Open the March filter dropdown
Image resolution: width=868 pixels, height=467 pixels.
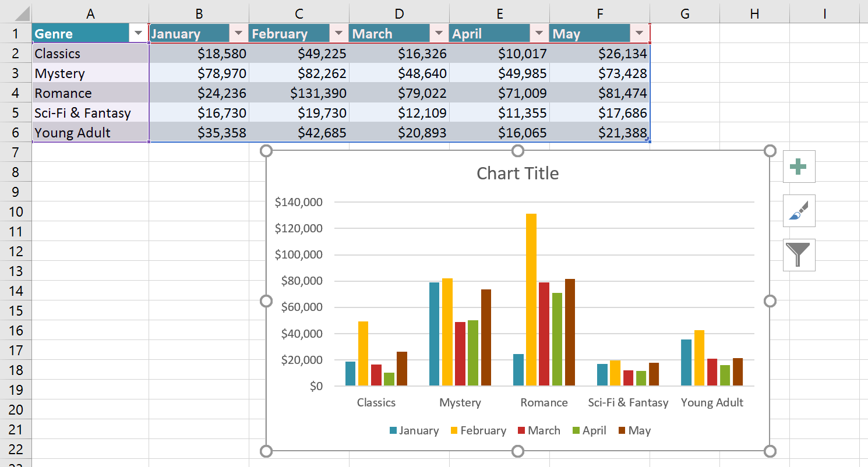(x=439, y=33)
